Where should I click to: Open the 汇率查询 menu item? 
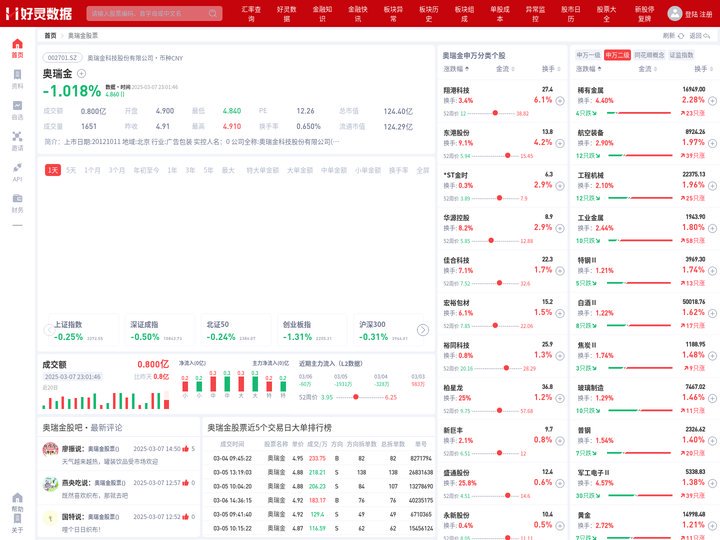point(251,14)
